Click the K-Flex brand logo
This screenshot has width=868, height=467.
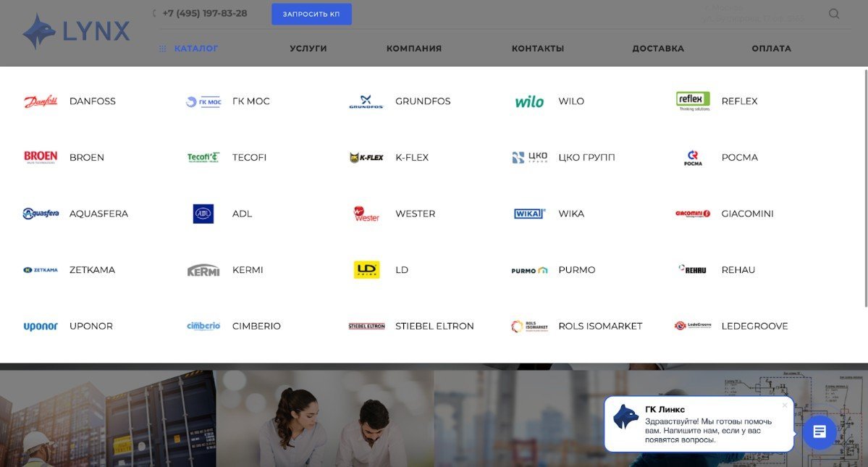click(x=366, y=158)
